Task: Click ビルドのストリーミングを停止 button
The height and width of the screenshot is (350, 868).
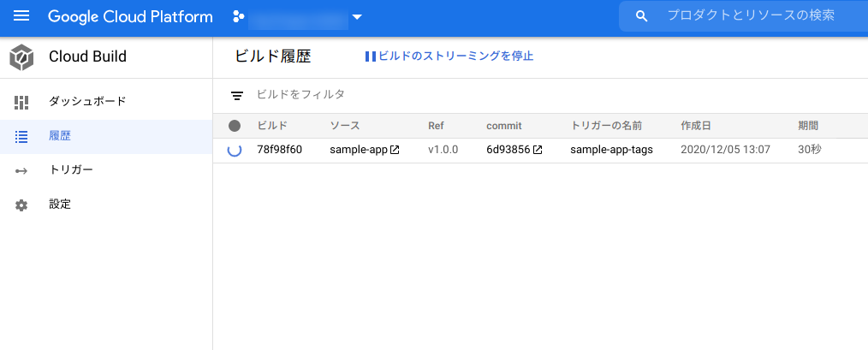Action: pyautogui.click(x=449, y=56)
